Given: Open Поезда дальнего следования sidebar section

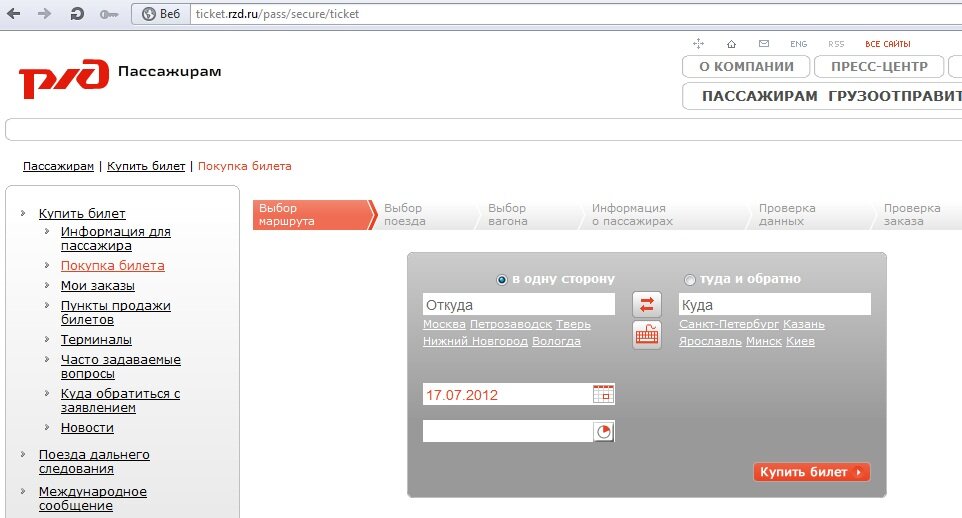Looking at the screenshot, I should pos(94,462).
